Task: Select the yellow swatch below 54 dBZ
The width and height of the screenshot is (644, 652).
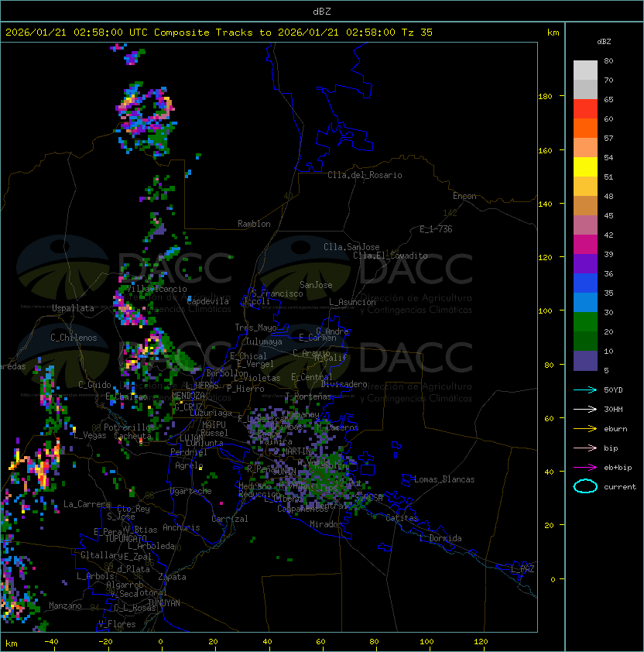Action: click(585, 166)
